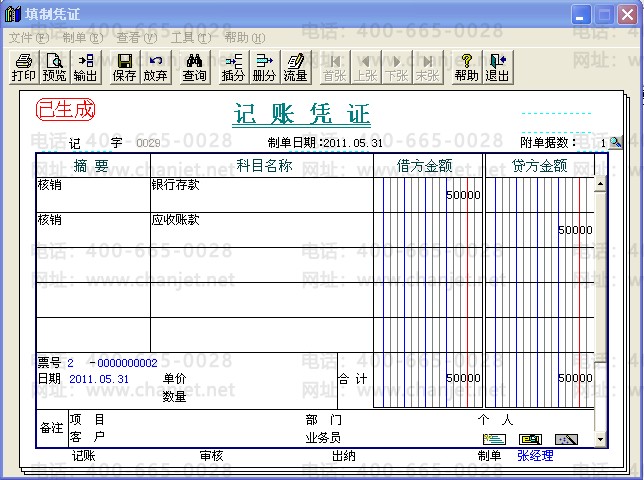
Task: Click the 退出 (Exit) toolbar icon
Action: (497, 67)
